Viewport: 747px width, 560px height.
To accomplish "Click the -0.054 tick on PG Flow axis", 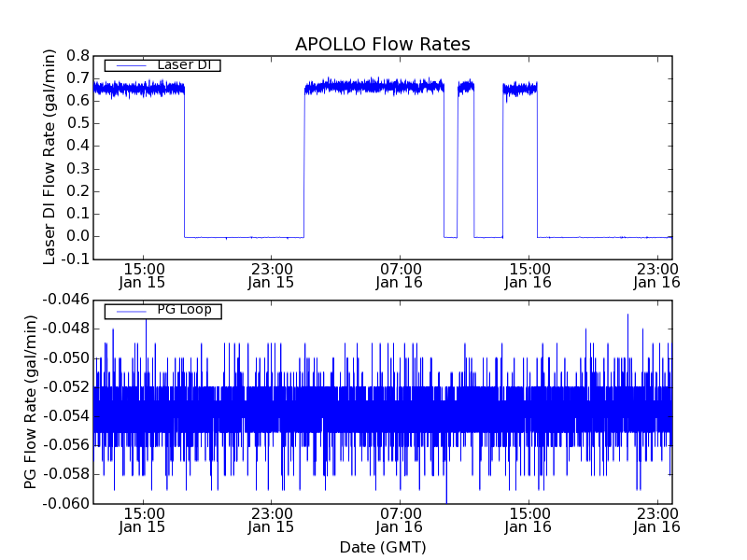I will [65, 416].
